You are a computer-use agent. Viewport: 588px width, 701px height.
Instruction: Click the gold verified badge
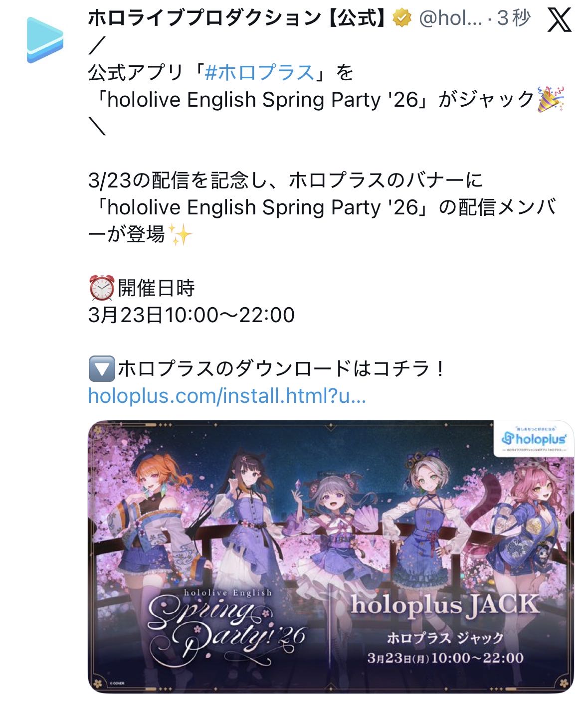coord(402,18)
